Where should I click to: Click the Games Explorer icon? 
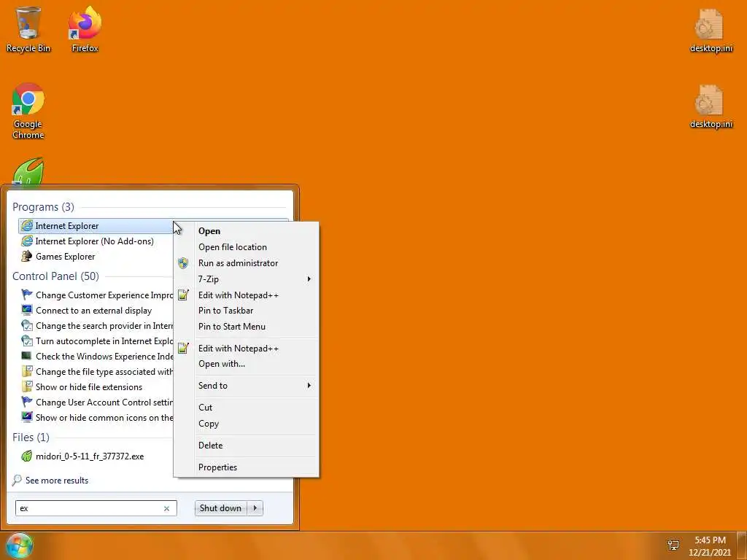point(27,256)
